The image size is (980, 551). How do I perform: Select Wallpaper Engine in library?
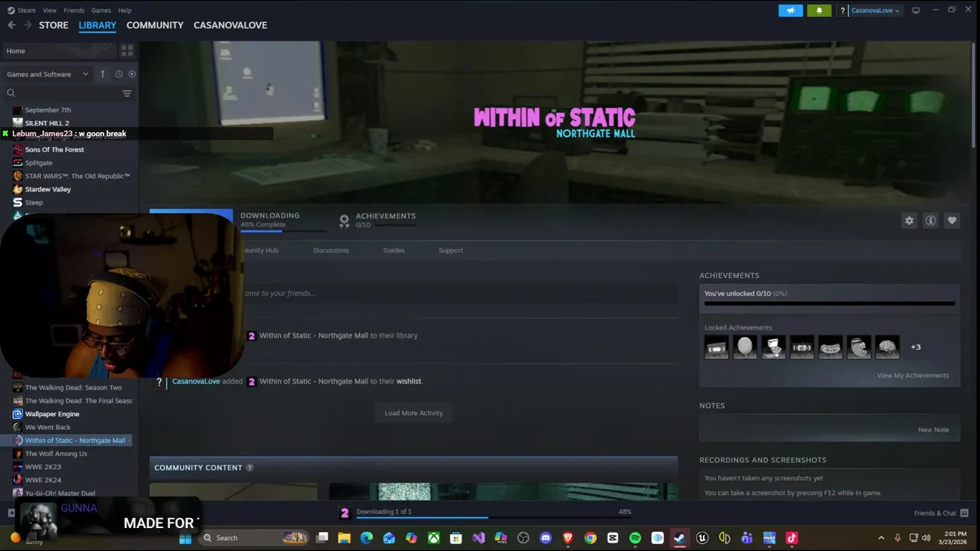(52, 414)
